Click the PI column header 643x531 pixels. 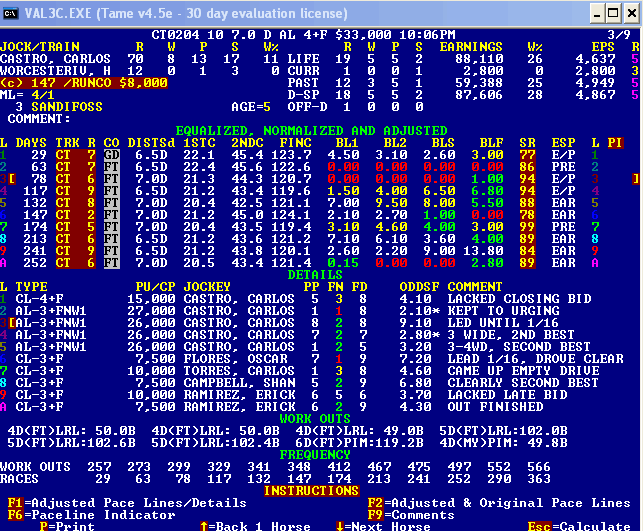point(615,143)
